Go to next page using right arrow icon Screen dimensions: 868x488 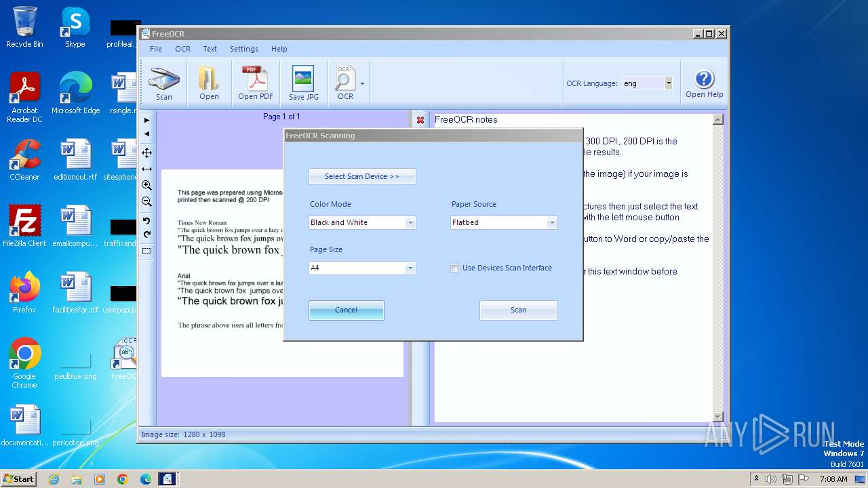(x=146, y=120)
